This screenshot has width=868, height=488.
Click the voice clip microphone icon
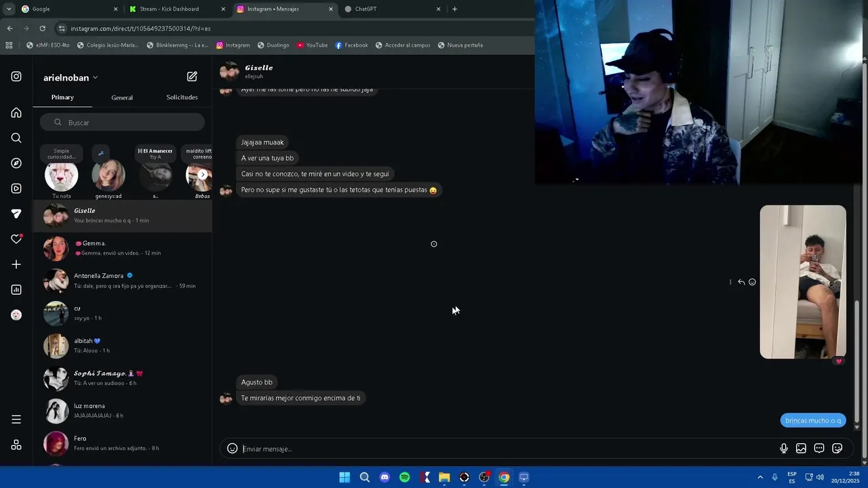pyautogui.click(x=783, y=449)
